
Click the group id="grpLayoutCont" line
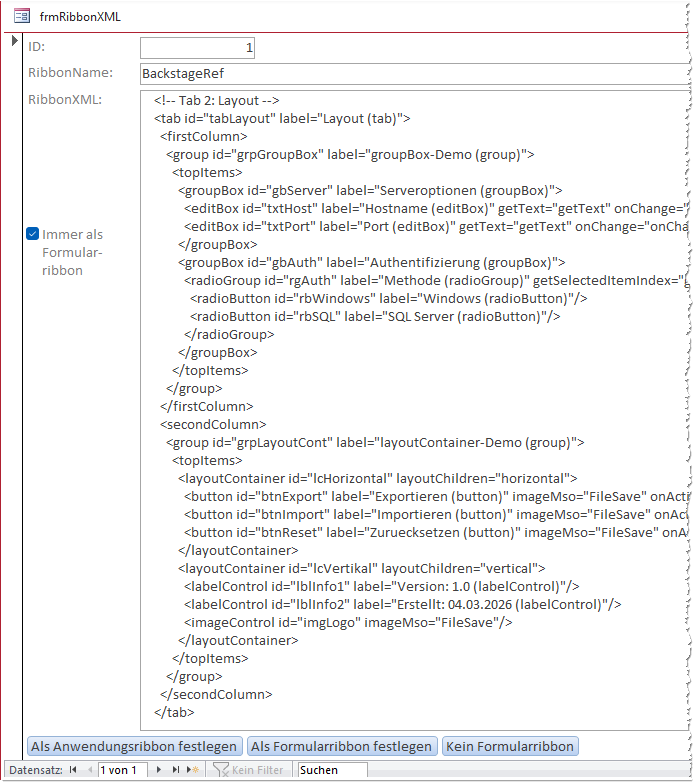[x=375, y=442]
